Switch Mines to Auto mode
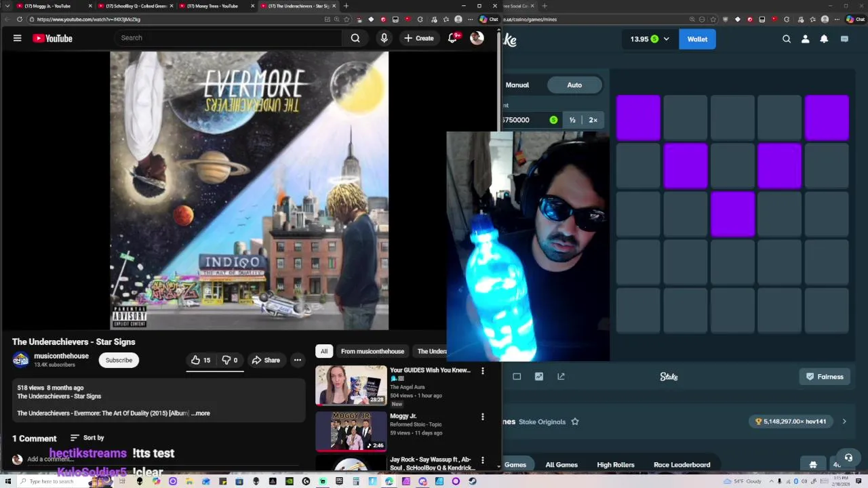The image size is (868, 488). 574,85
